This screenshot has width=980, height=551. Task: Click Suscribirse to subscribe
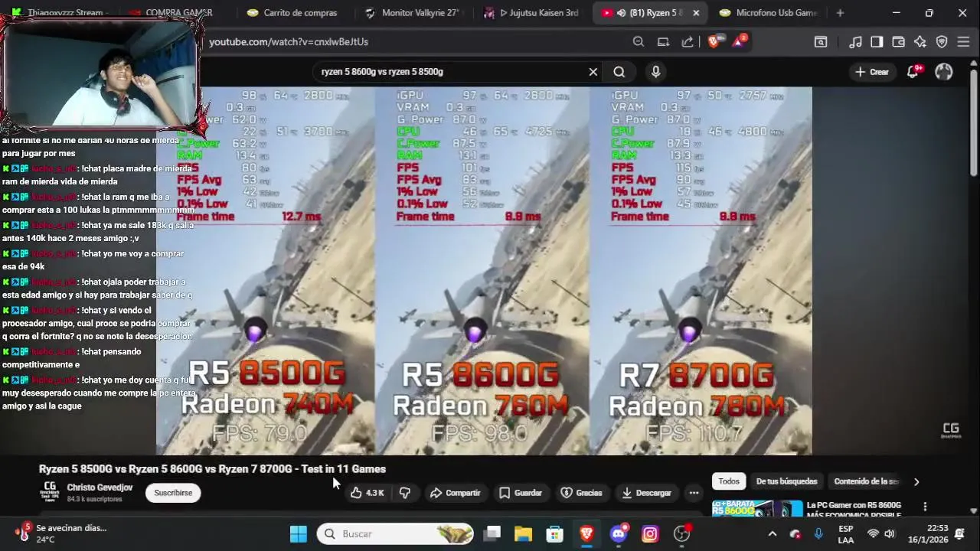click(x=173, y=493)
